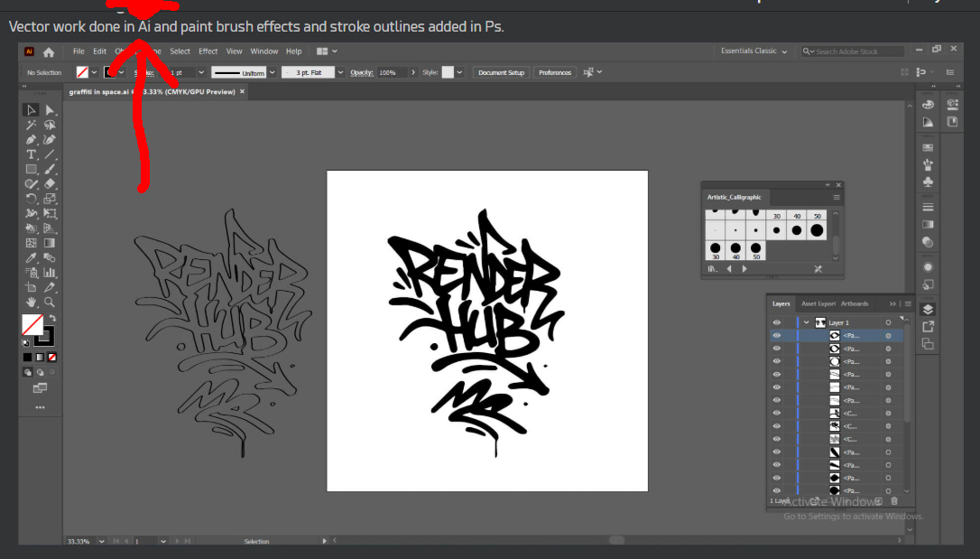Switch to the Artboards tab

pyautogui.click(x=855, y=304)
